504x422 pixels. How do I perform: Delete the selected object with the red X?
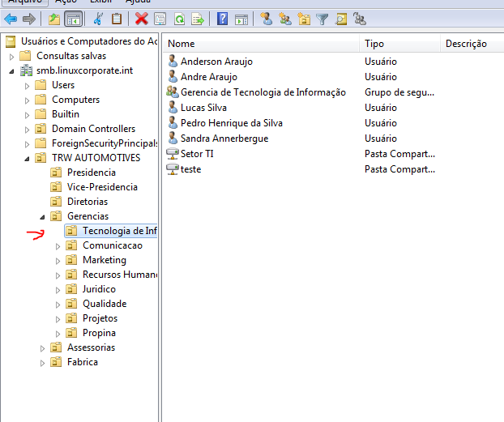coord(142,19)
